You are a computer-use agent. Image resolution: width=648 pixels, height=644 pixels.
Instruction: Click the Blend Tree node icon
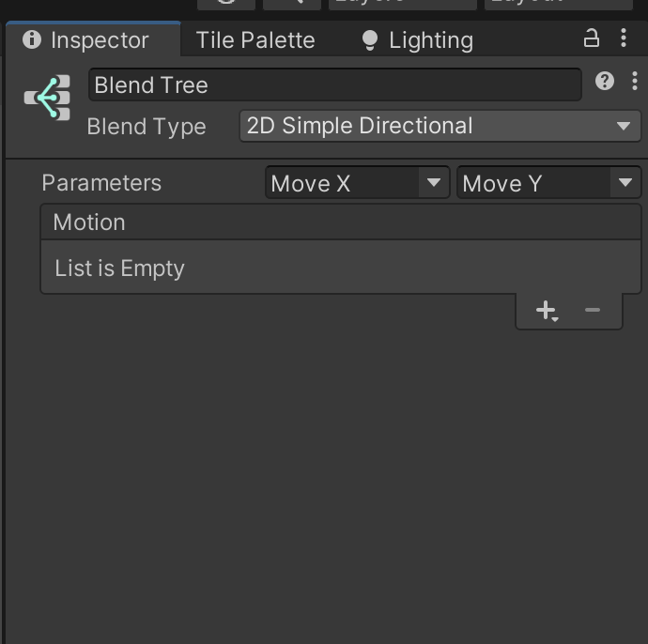point(48,98)
